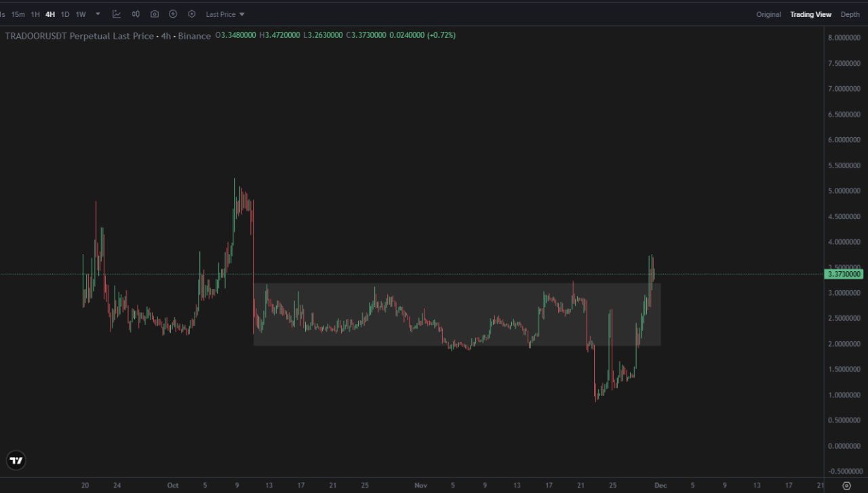Click the TradingView logo on the chart

16,461
